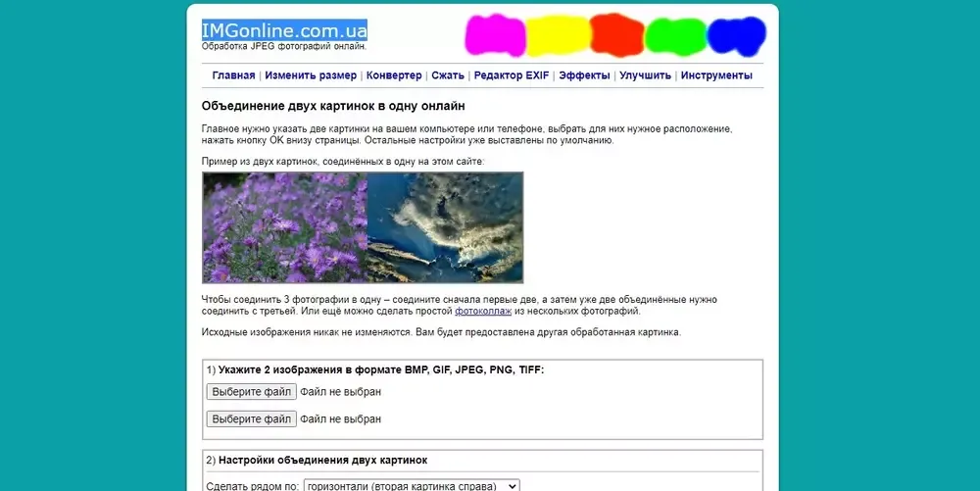Open Конвертер menu item

394,74
